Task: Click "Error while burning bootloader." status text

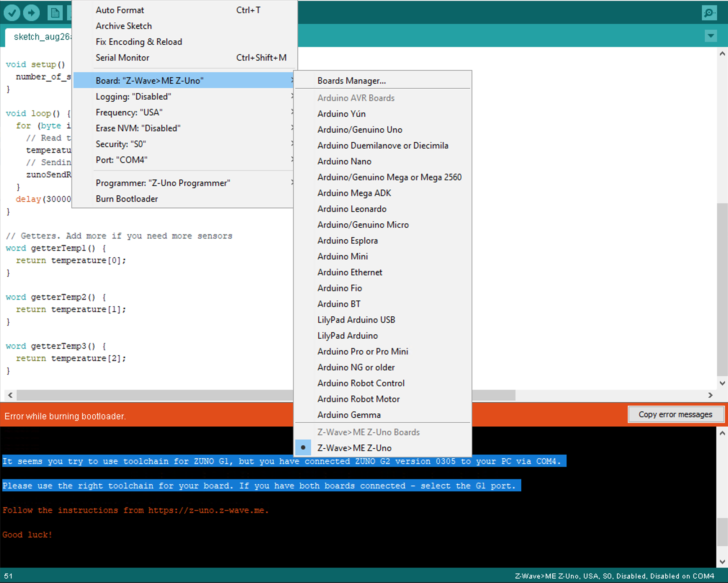Action: 65,416
